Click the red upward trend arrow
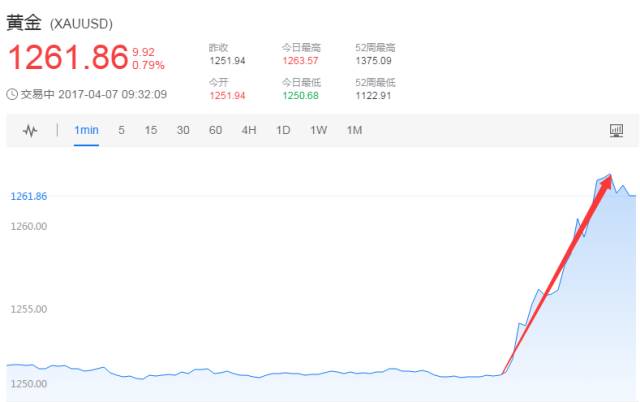640x402 pixels. [x=560, y=270]
